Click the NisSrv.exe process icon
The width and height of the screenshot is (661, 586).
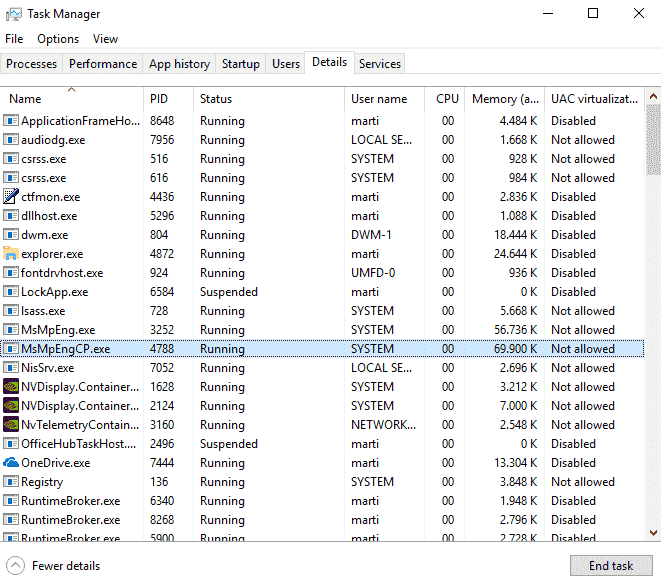(11, 368)
